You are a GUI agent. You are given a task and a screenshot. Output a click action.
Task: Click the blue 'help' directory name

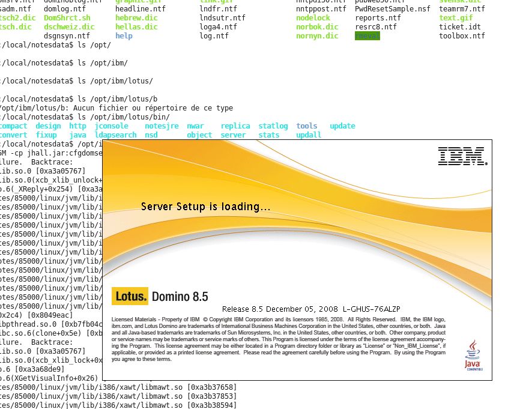click(x=124, y=36)
